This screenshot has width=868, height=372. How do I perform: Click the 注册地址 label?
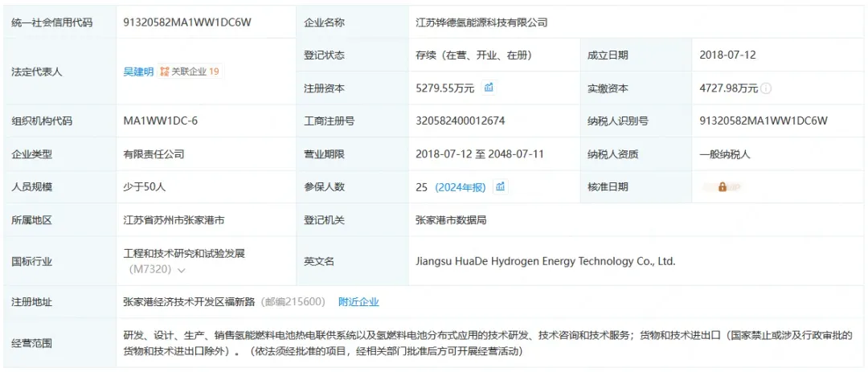coord(31,301)
